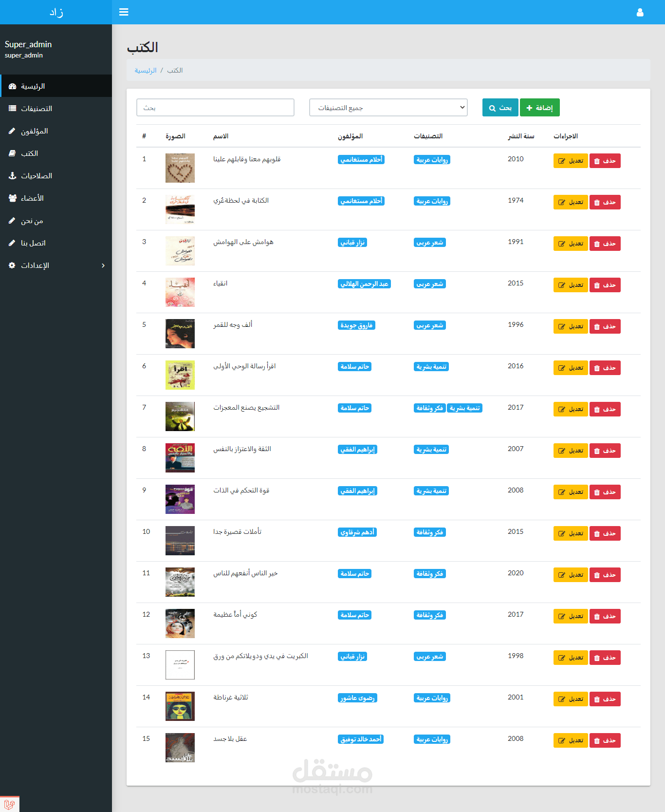Click the cover thumbnail of book 8
This screenshot has width=665, height=812.
pos(180,458)
